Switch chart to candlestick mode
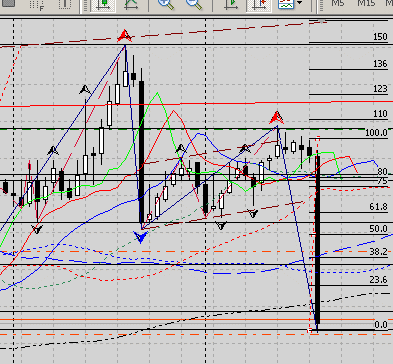 (103, 5)
